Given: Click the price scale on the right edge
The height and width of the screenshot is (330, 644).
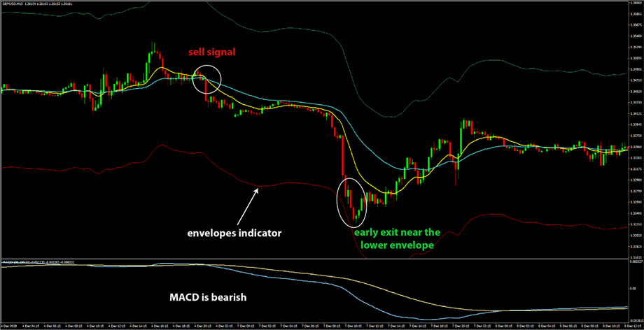Looking at the screenshot, I should (x=634, y=140).
